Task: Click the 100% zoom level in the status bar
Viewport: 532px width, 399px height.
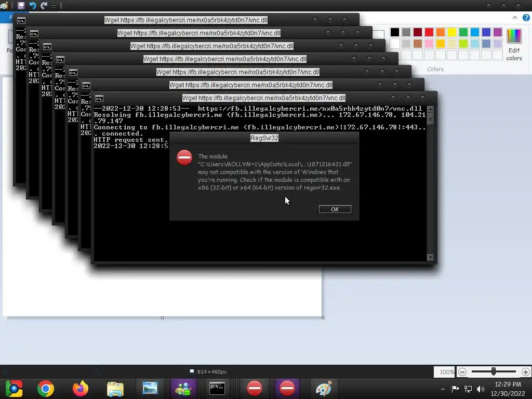Action: pyautogui.click(x=446, y=372)
